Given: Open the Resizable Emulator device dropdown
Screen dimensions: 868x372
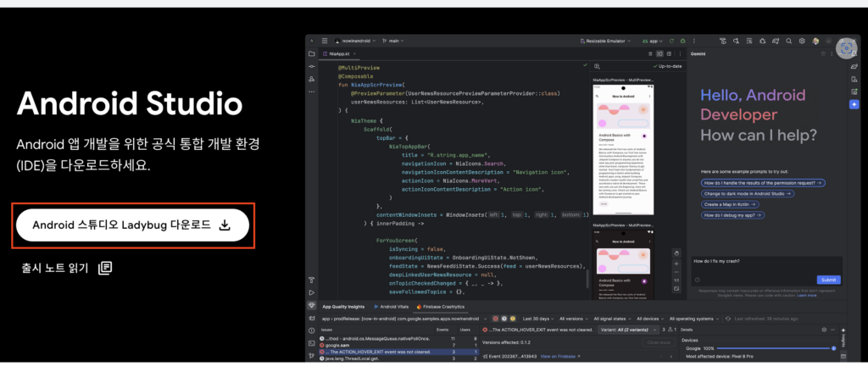Looking at the screenshot, I should (x=606, y=41).
